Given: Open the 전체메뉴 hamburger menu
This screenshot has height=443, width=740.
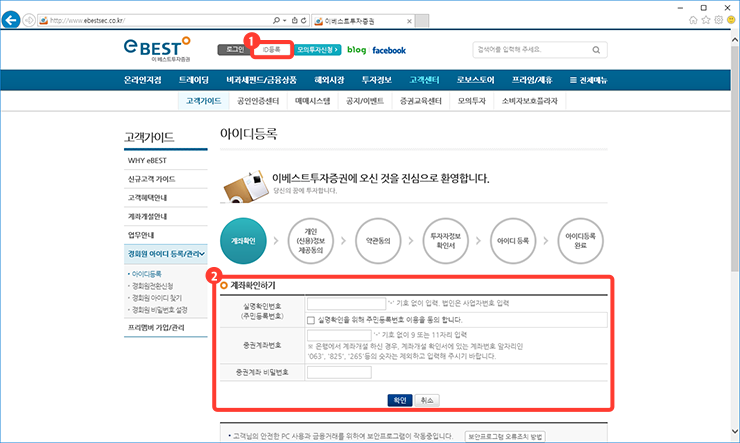Looking at the screenshot, I should (589, 80).
